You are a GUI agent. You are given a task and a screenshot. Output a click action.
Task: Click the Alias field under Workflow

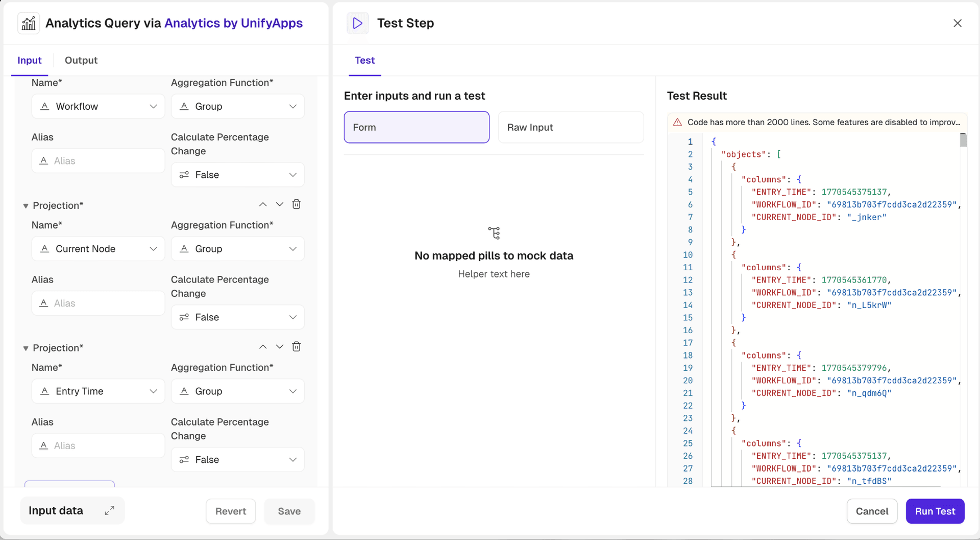click(x=99, y=161)
